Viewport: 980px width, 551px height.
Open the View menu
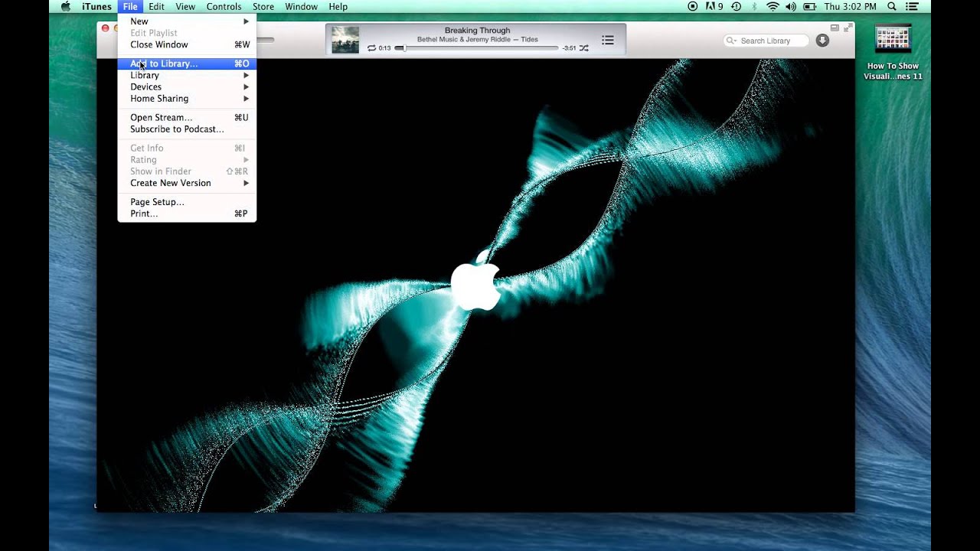coord(185,7)
